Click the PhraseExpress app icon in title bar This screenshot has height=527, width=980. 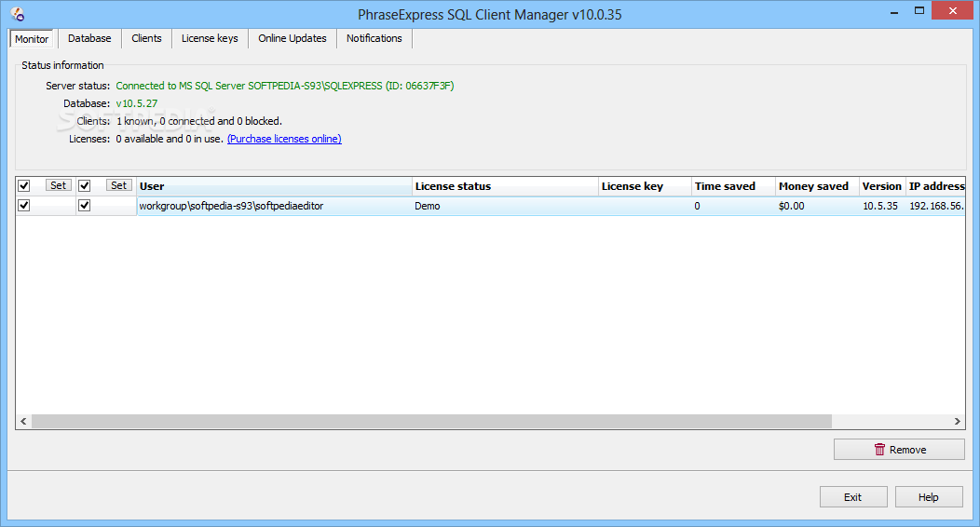click(x=17, y=14)
